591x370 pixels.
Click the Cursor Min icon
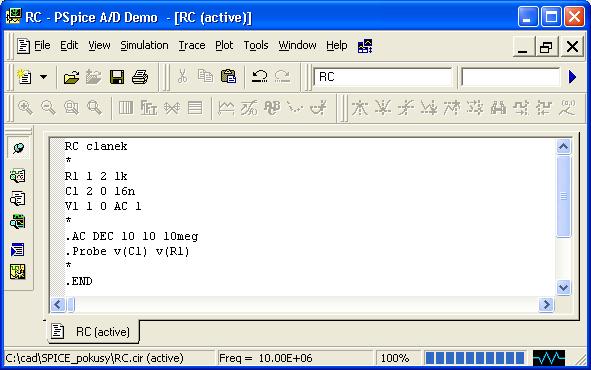(429, 108)
